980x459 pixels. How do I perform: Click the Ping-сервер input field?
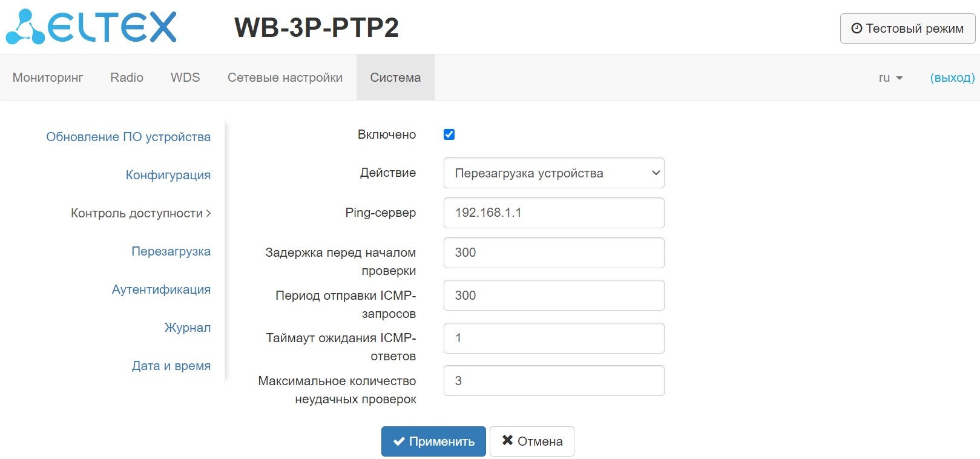pos(554,213)
